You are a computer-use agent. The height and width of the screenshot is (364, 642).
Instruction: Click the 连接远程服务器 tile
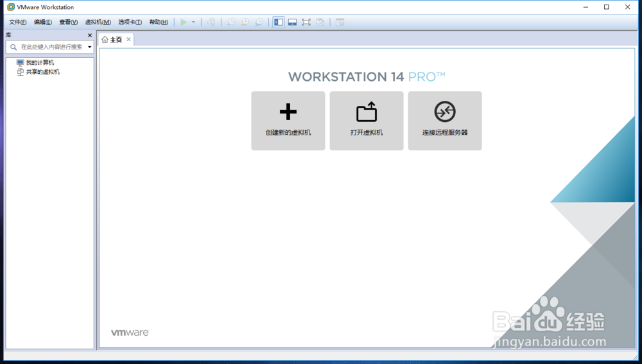point(445,121)
